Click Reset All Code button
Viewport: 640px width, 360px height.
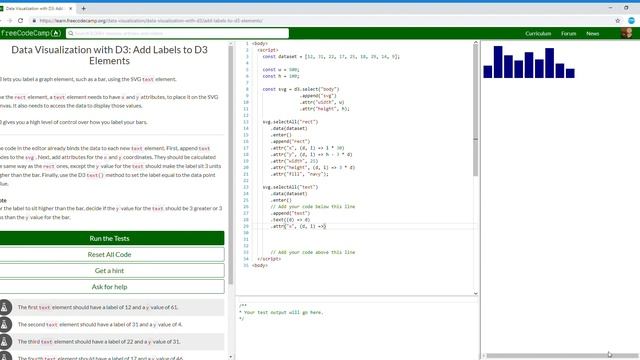pyautogui.click(x=109, y=254)
